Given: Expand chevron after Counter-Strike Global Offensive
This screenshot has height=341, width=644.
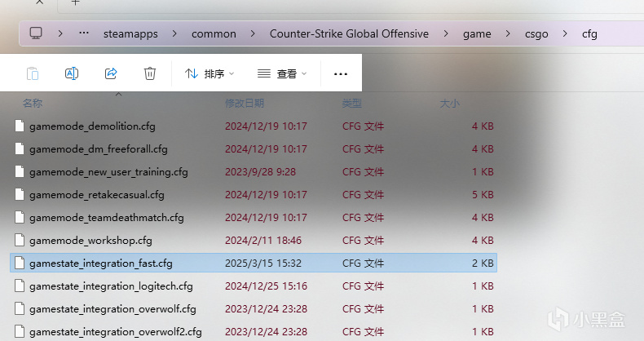Looking at the screenshot, I should pyautogui.click(x=446, y=33).
